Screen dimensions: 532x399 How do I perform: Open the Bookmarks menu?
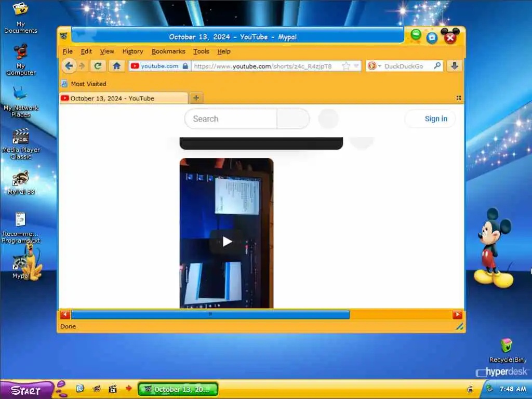click(x=168, y=51)
